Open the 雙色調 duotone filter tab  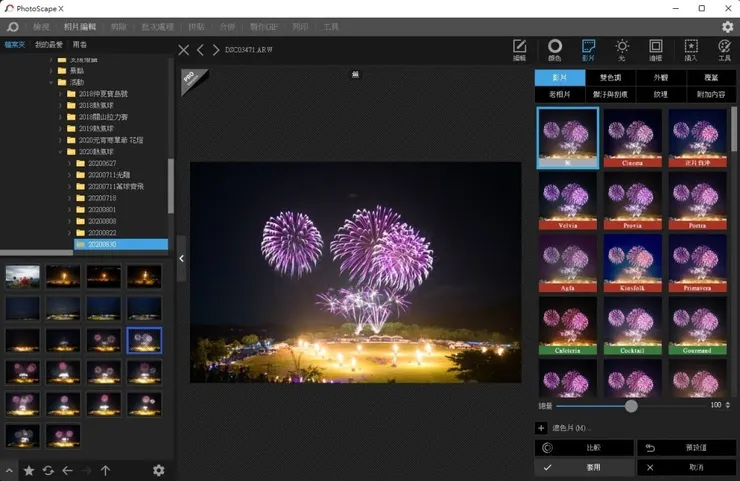point(610,77)
